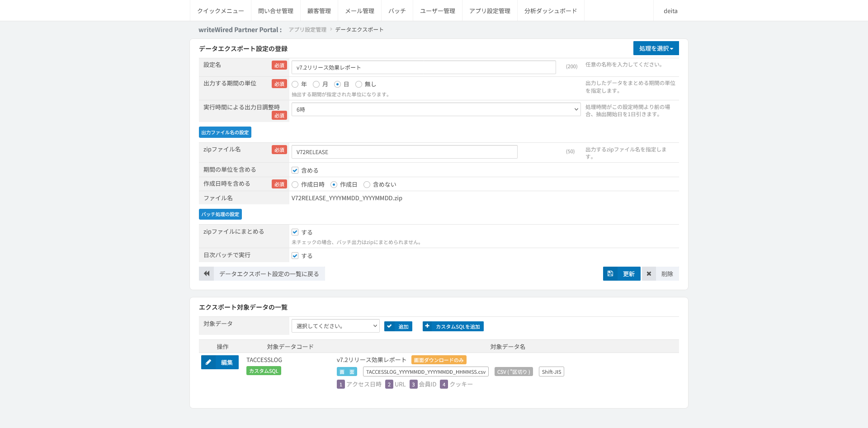Click the double-arrow back icon
868x428 pixels.
pos(207,273)
